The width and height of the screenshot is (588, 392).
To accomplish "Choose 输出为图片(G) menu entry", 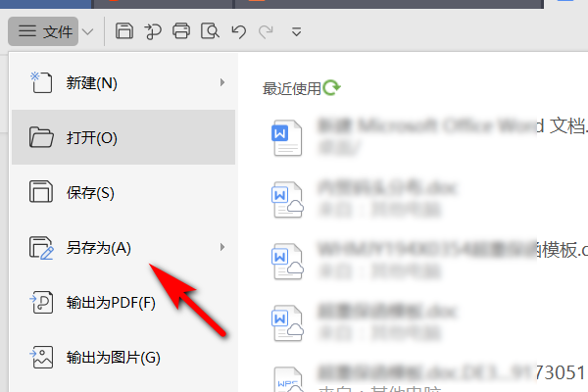I will point(123,358).
